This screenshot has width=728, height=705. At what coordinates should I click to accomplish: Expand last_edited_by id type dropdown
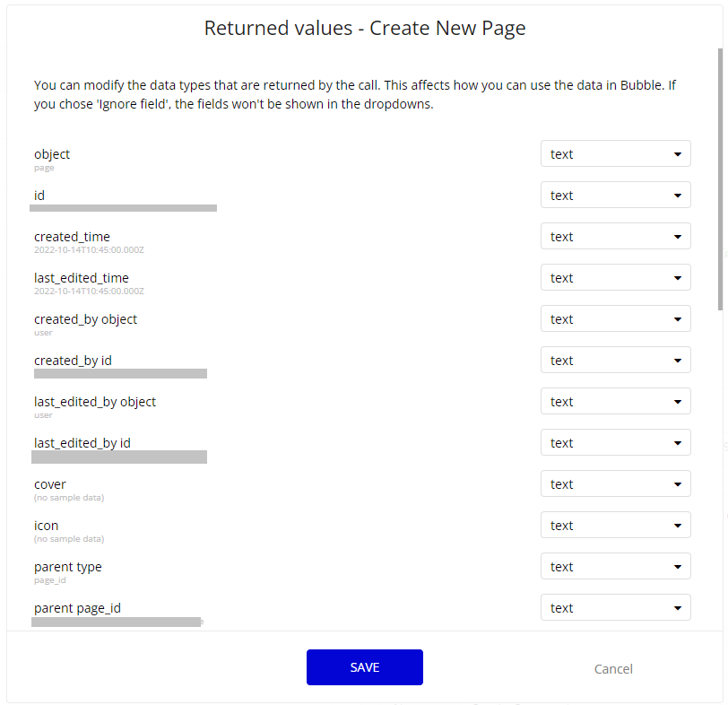(616, 443)
